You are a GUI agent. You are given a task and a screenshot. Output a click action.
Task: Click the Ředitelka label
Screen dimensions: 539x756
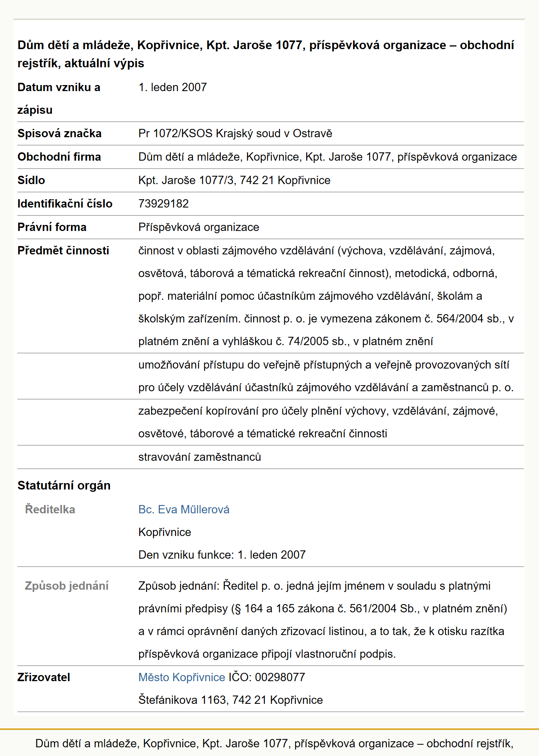click(50, 510)
